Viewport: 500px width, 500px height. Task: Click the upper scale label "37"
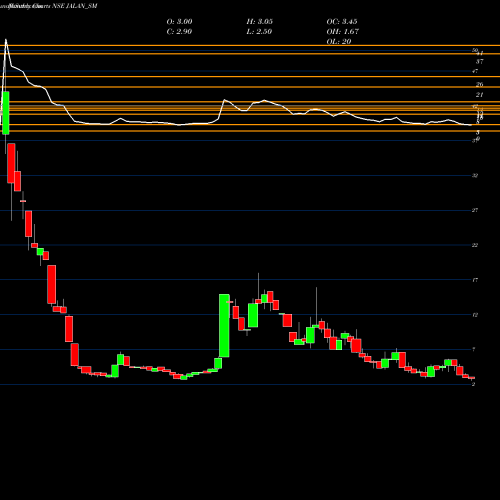tap(480, 62)
